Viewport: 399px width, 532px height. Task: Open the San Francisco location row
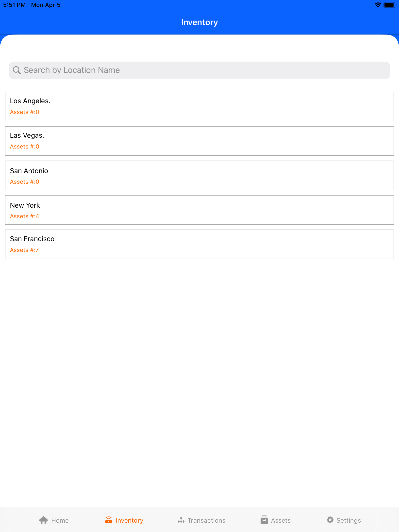point(199,244)
